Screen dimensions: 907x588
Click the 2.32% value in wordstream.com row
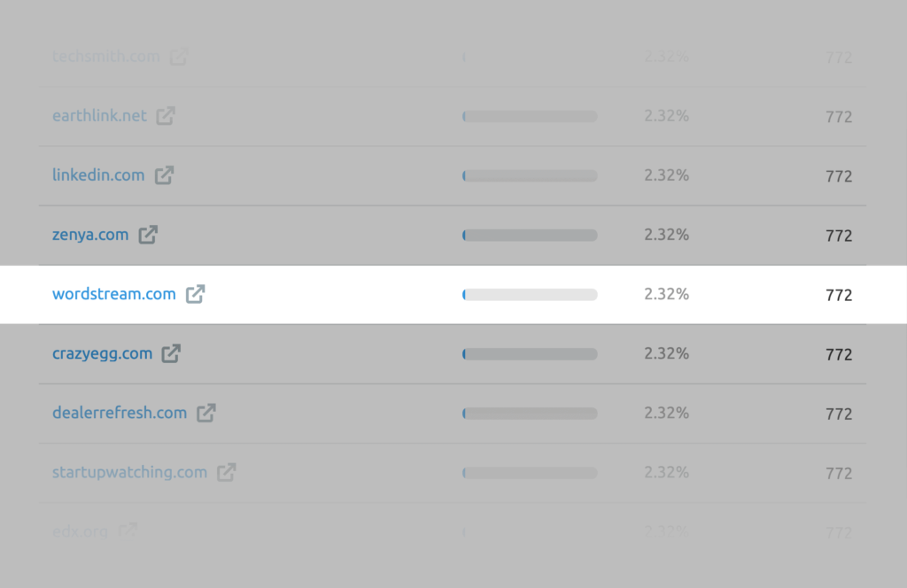666,294
